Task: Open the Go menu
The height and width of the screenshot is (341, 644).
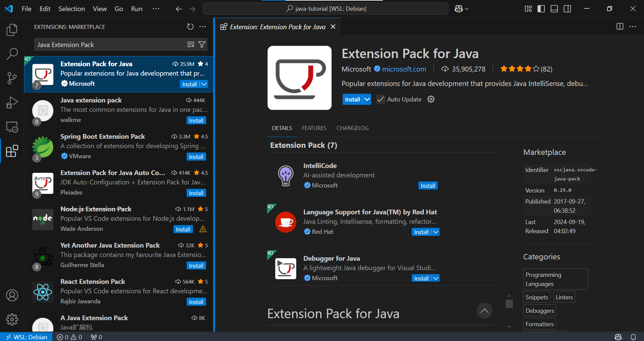Action: click(x=119, y=9)
